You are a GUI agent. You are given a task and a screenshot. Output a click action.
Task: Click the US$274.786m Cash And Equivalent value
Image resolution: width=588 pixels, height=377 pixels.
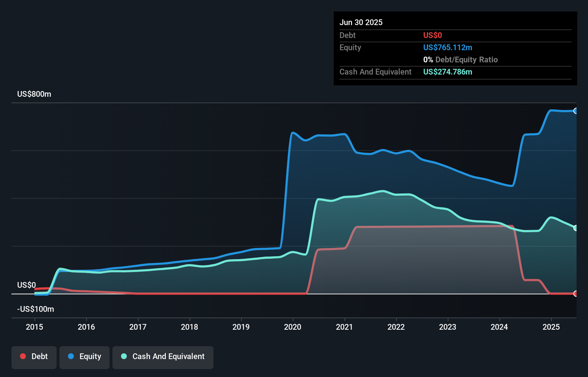click(448, 72)
